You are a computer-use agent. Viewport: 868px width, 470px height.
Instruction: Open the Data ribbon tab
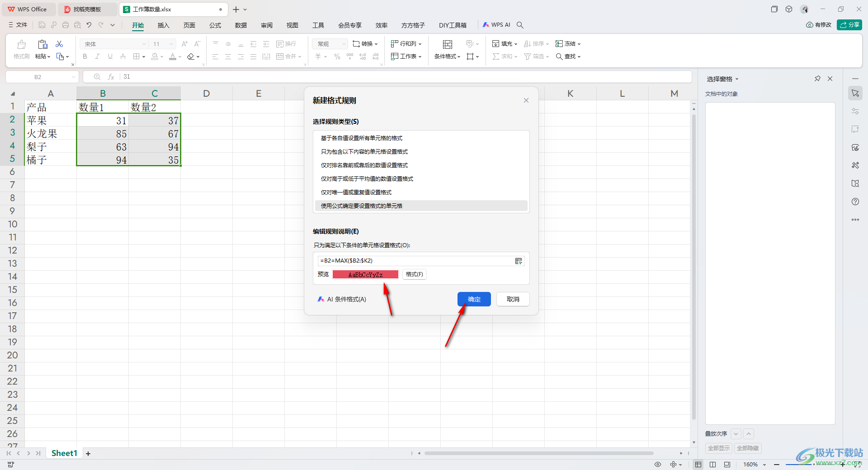pyautogui.click(x=241, y=25)
